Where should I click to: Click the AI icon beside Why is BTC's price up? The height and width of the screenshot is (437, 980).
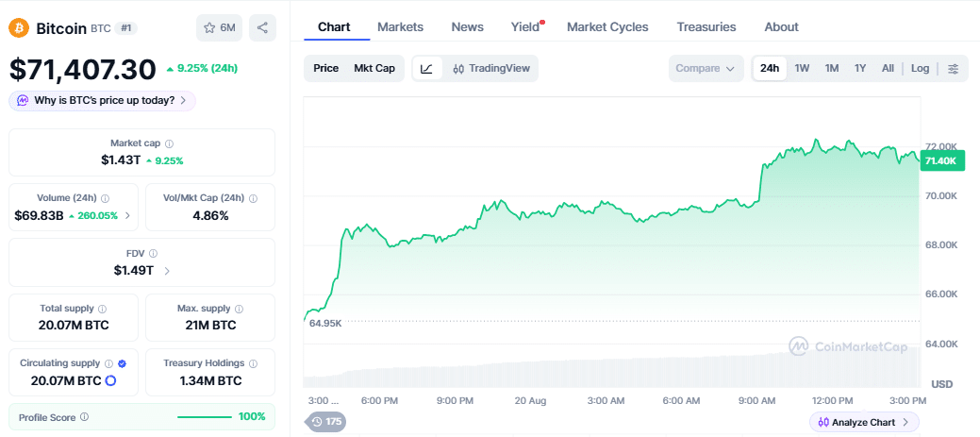(24, 101)
